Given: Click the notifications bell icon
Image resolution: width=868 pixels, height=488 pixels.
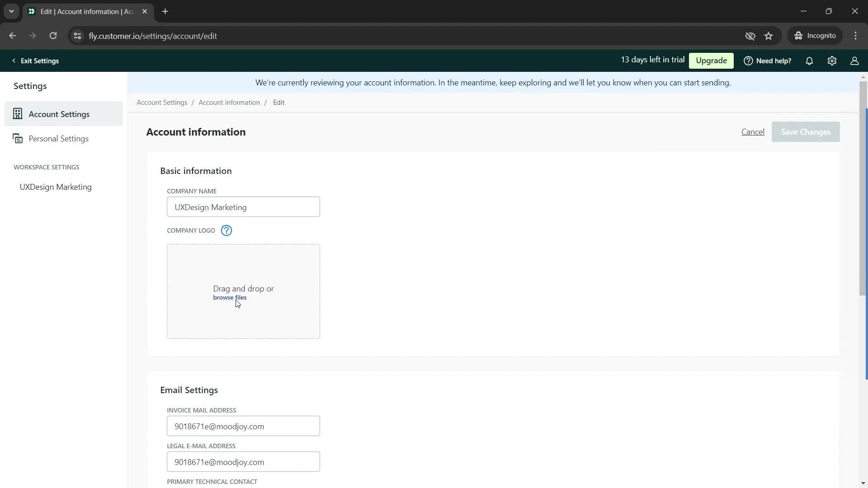Looking at the screenshot, I should point(810,60).
